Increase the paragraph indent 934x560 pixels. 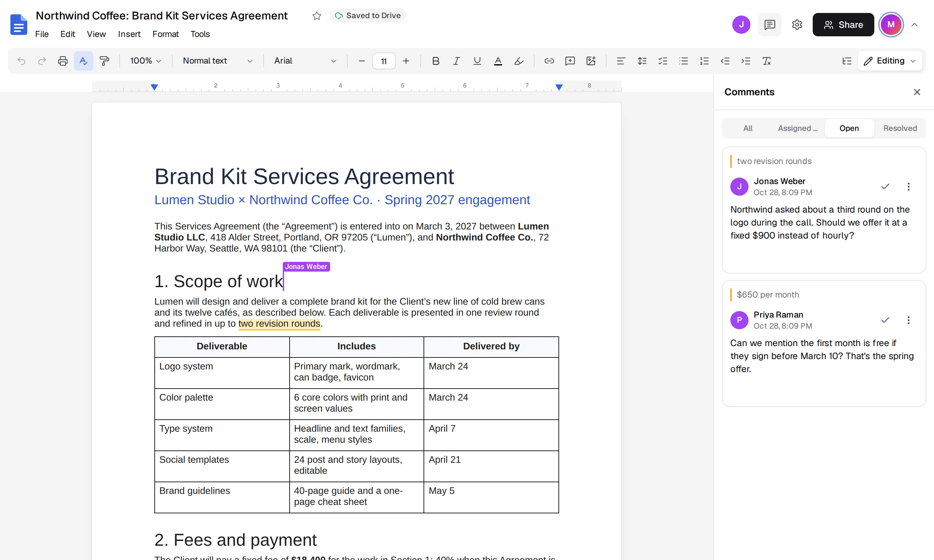[746, 61]
